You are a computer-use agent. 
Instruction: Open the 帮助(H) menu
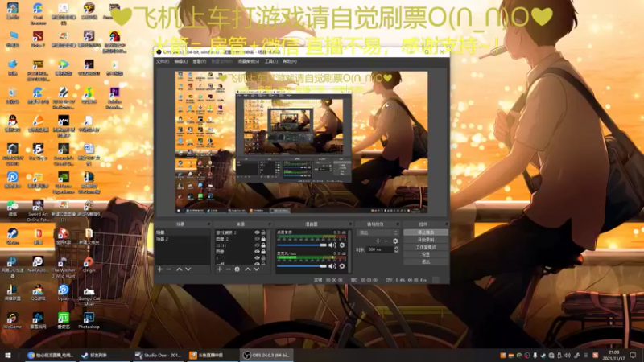[290, 61]
